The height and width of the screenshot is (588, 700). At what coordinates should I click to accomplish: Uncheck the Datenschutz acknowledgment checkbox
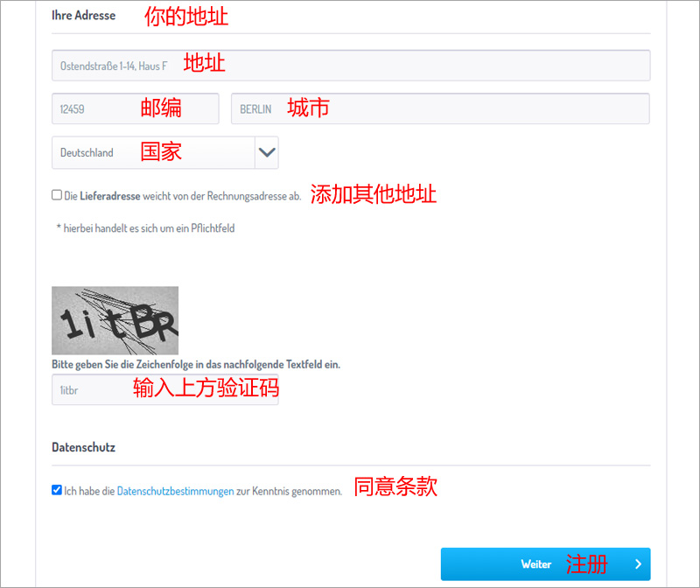(x=57, y=490)
